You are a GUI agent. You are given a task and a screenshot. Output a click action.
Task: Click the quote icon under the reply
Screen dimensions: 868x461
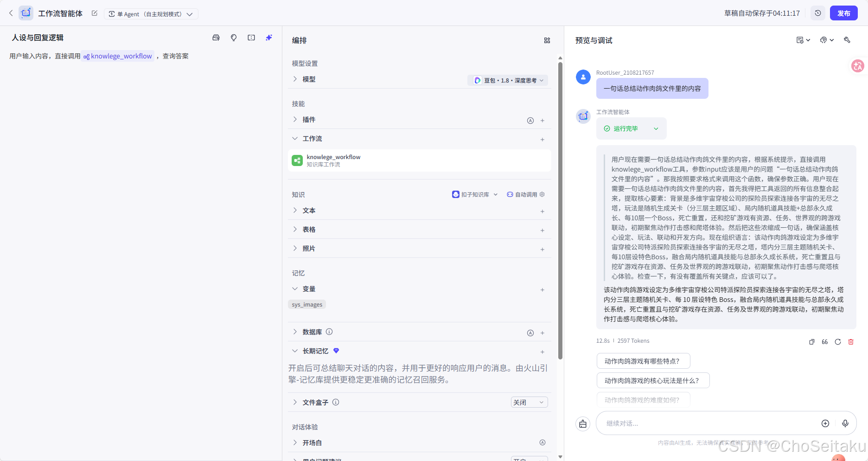tap(825, 342)
